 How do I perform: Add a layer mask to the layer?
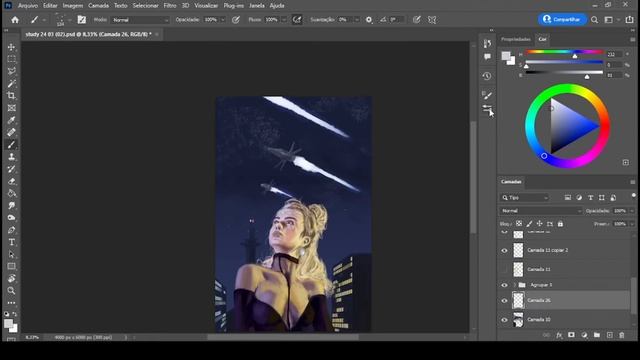(571, 335)
